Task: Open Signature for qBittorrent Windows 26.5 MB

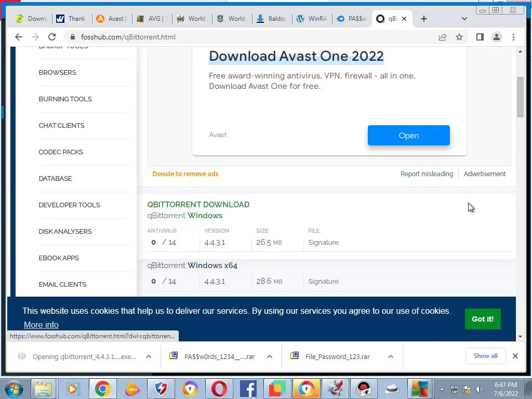Action: tap(323, 242)
